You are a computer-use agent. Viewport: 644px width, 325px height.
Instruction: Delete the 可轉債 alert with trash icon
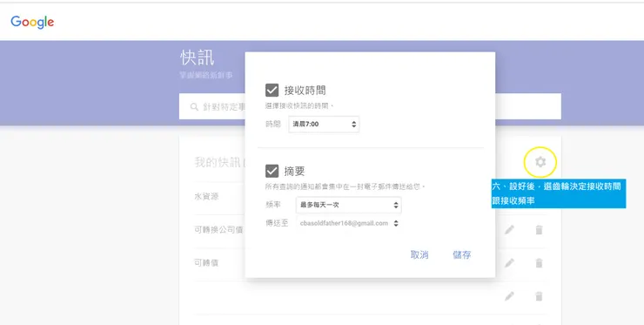pyautogui.click(x=539, y=263)
